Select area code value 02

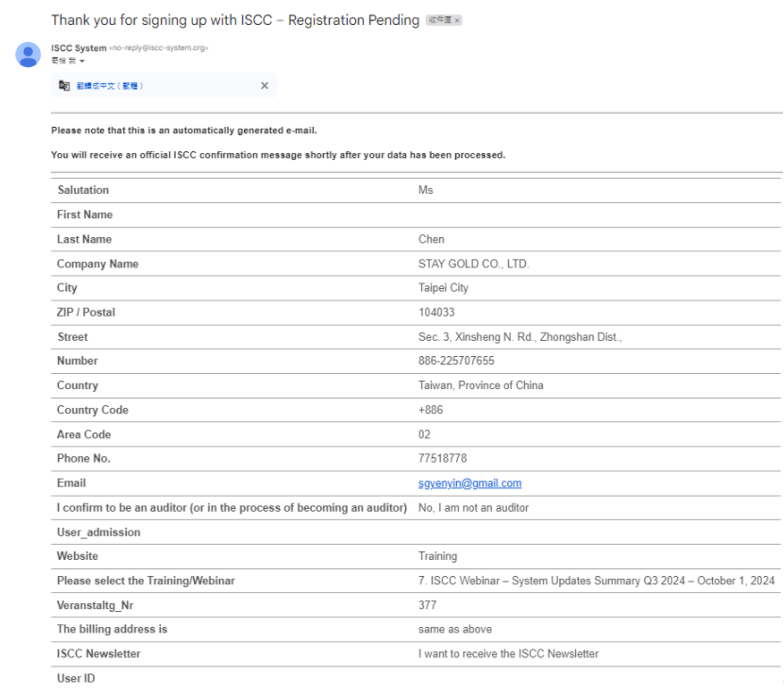pyautogui.click(x=424, y=434)
